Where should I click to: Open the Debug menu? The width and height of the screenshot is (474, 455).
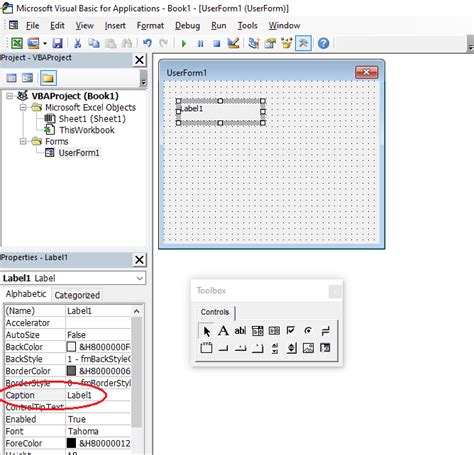(x=187, y=25)
